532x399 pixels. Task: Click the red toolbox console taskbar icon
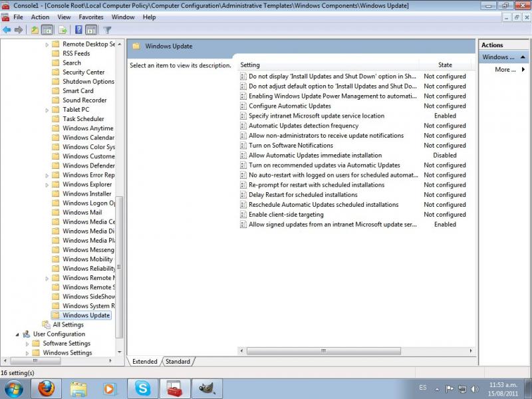tap(175, 389)
